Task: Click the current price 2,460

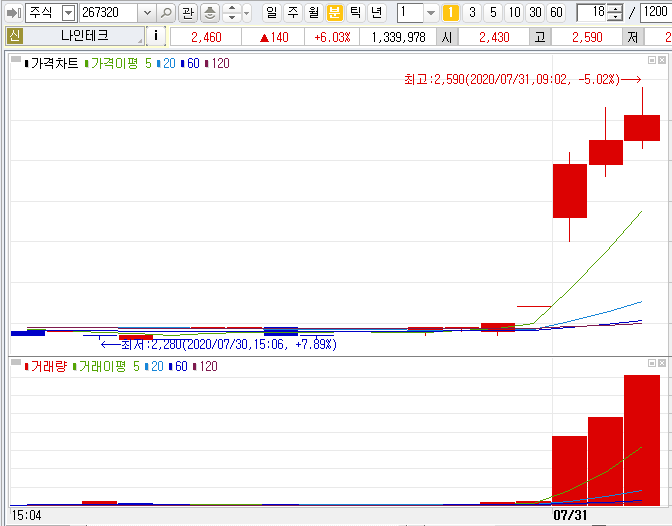Action: click(206, 37)
